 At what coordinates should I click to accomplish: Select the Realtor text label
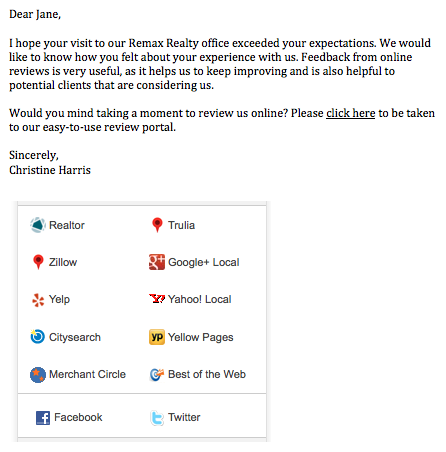click(67, 225)
